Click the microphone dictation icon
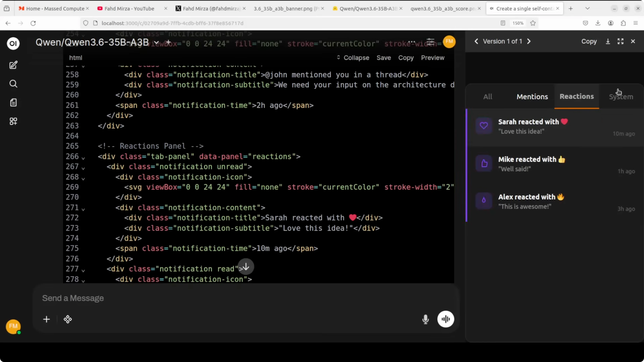 pyautogui.click(x=425, y=319)
